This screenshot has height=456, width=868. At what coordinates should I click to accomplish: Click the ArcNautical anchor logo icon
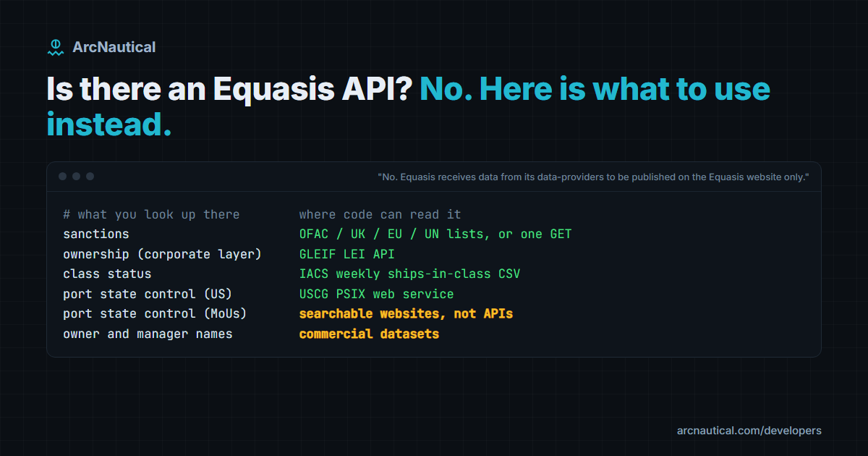pyautogui.click(x=55, y=47)
